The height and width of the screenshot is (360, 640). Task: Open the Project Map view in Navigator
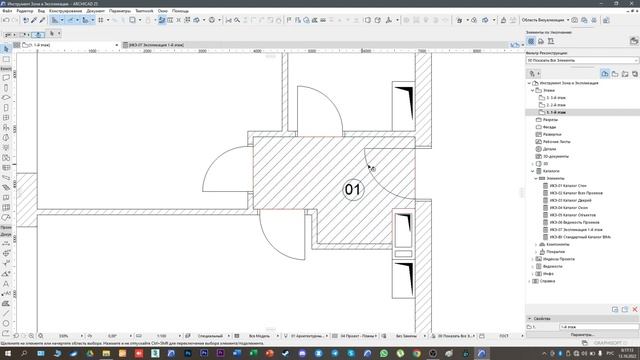tap(605, 74)
